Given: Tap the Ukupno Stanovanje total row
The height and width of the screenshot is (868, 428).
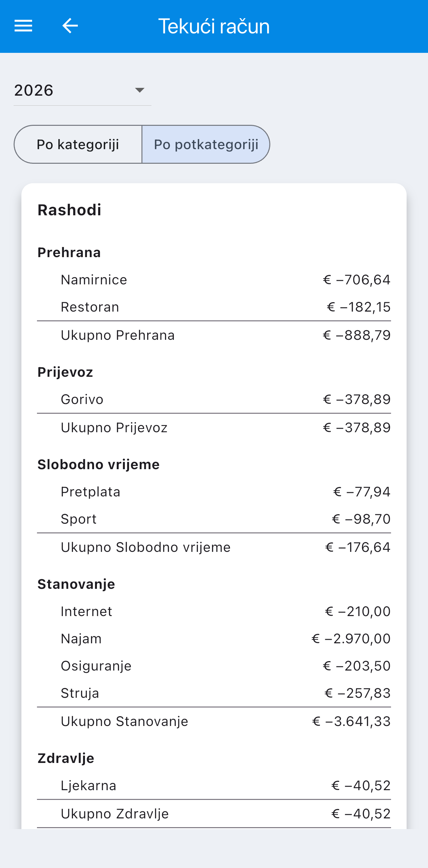Looking at the screenshot, I should click(x=214, y=721).
